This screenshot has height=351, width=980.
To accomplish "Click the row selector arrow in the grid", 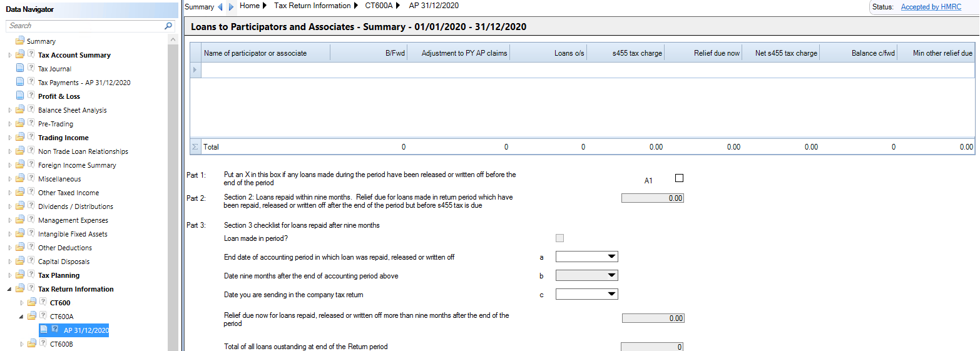I will [x=195, y=69].
